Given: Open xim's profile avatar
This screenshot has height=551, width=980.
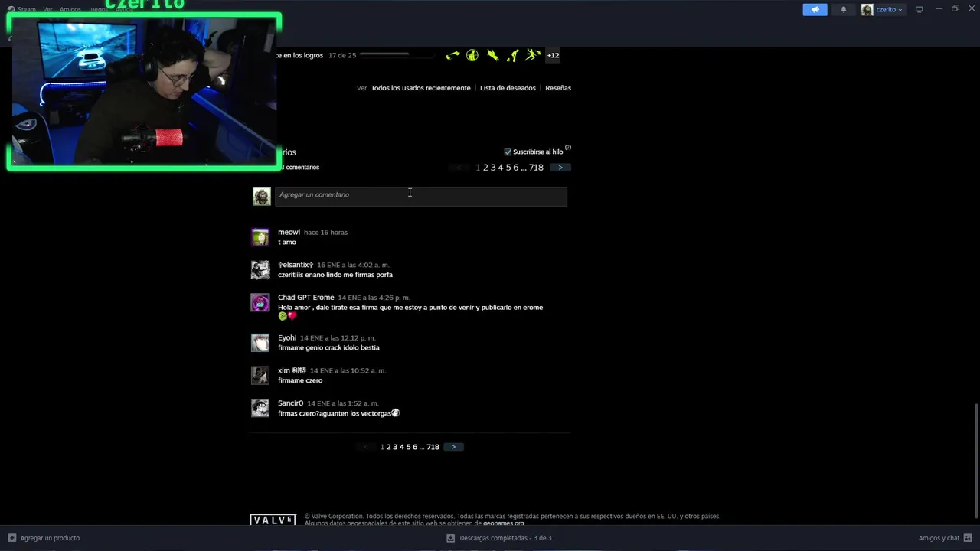Looking at the screenshot, I should tap(260, 376).
